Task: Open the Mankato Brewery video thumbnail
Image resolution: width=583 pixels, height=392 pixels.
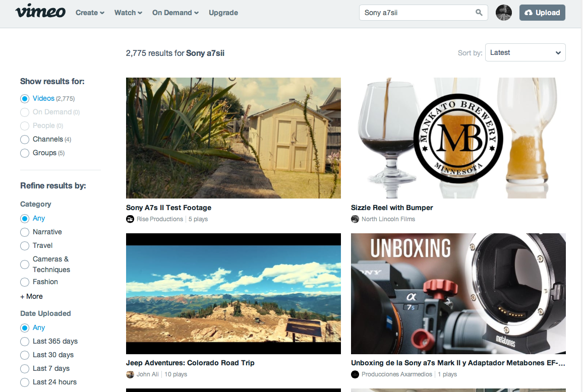Action: [458, 138]
